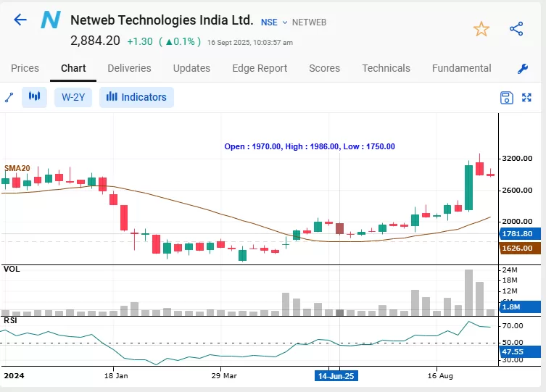
Task: Click the 70.00 RSI axis label
Action: point(513,326)
